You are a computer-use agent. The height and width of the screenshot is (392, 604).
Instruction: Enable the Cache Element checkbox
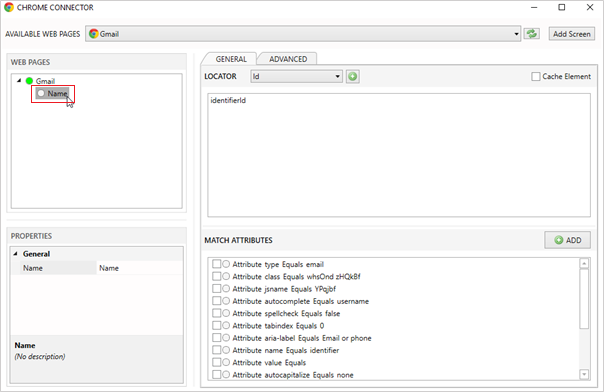[535, 76]
